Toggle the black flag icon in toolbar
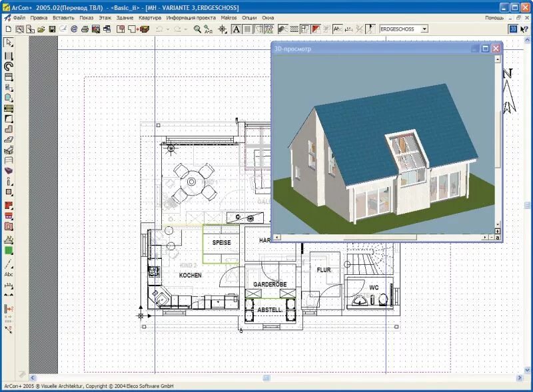Viewport: 533px width, 392px height. click(370, 29)
